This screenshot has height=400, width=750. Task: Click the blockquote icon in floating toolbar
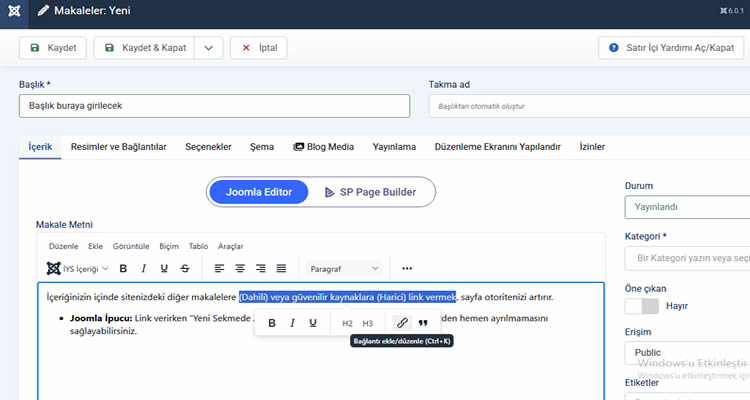coord(423,323)
